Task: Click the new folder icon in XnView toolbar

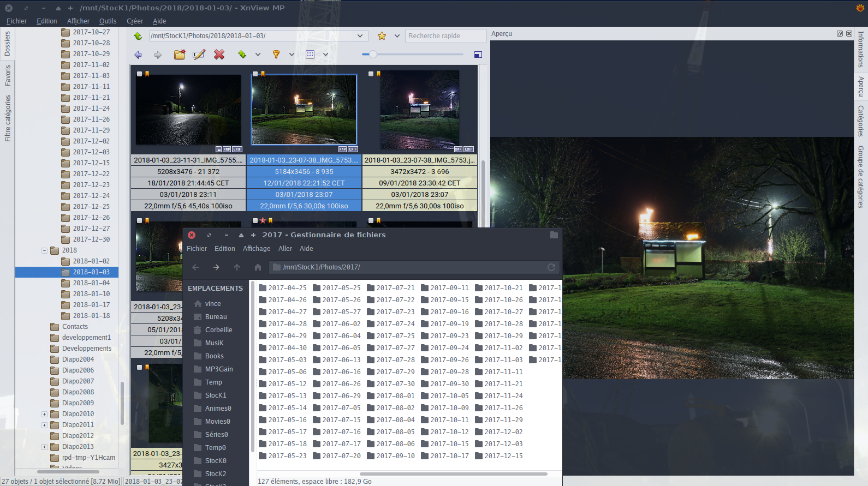Action: click(x=179, y=55)
